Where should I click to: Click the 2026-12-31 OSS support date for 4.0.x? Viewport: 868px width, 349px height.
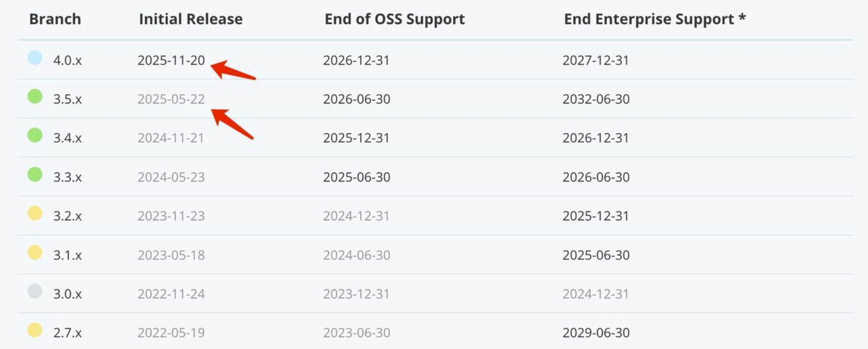[356, 60]
